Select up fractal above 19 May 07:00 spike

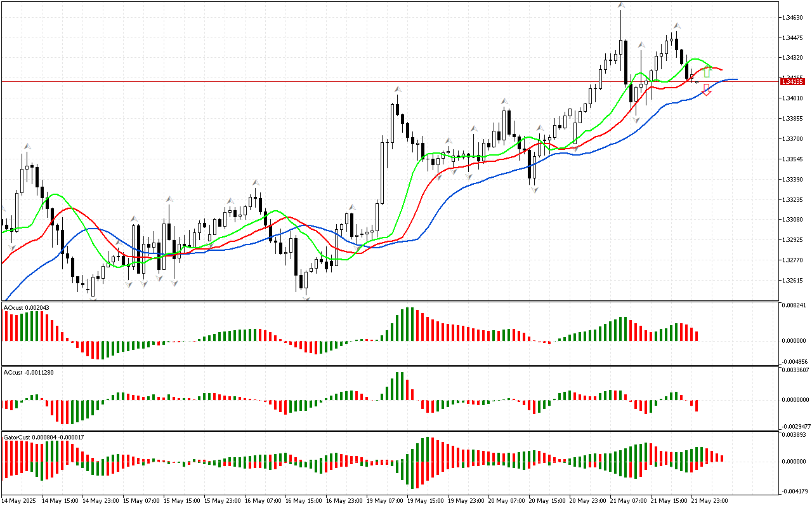pyautogui.click(x=398, y=90)
